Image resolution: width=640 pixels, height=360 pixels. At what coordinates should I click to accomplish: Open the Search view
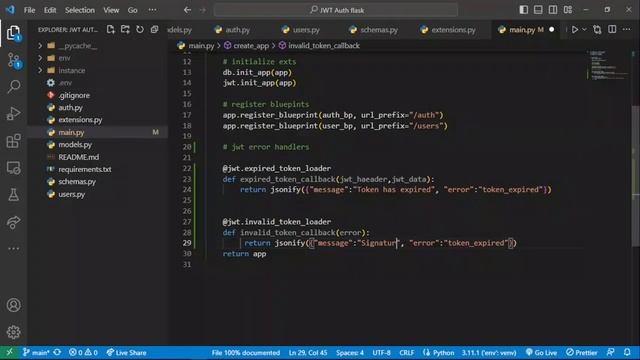tap(13, 87)
